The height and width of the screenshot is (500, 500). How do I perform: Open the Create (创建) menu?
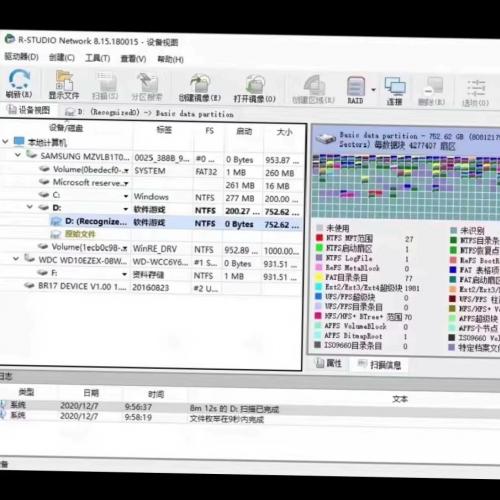(62, 57)
